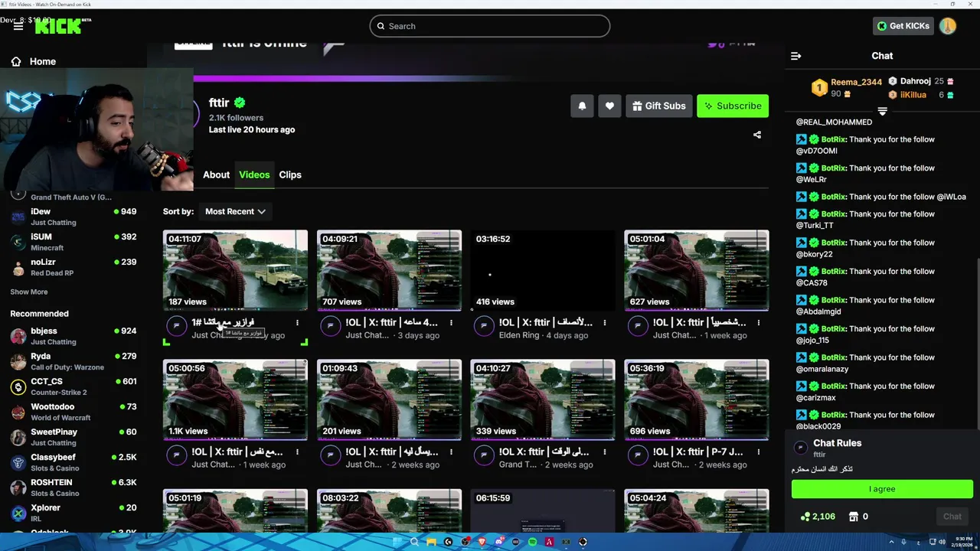
Task: Click the Gift Subs button
Action: click(x=659, y=106)
